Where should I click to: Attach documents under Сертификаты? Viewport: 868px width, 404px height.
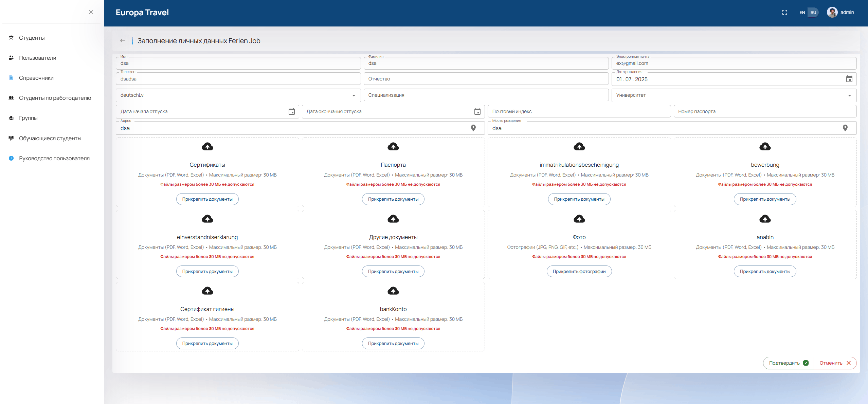click(x=207, y=199)
